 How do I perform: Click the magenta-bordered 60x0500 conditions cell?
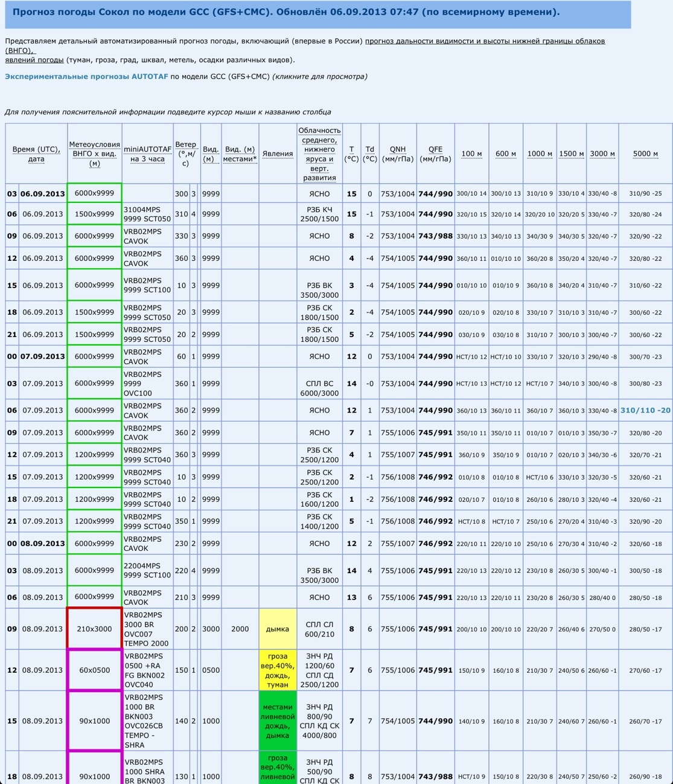(94, 670)
